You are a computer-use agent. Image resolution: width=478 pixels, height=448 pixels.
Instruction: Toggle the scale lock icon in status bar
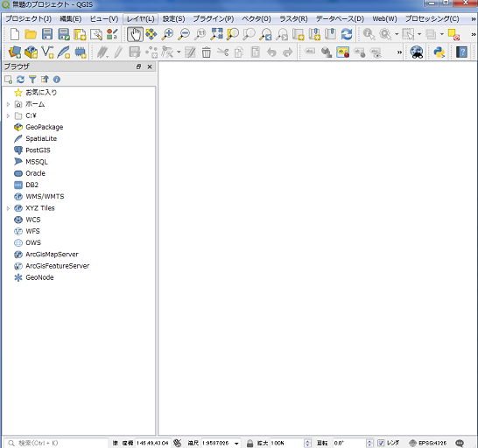(250, 443)
